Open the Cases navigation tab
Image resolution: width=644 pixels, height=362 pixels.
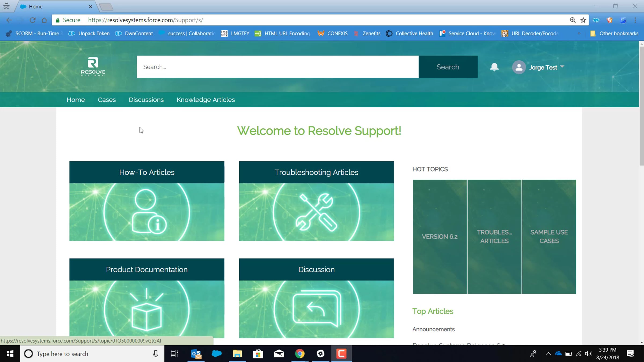[107, 100]
